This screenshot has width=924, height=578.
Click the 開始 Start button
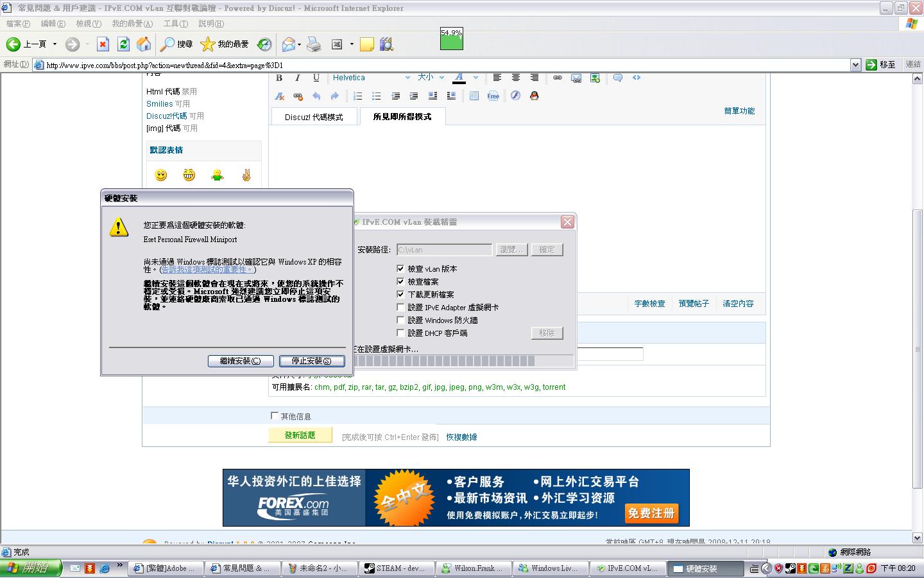pos(31,568)
